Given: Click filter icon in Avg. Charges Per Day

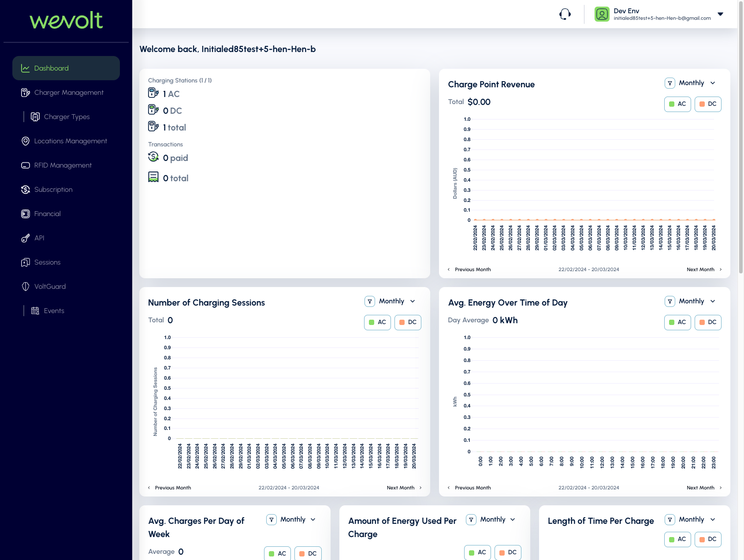Looking at the screenshot, I should tap(272, 519).
